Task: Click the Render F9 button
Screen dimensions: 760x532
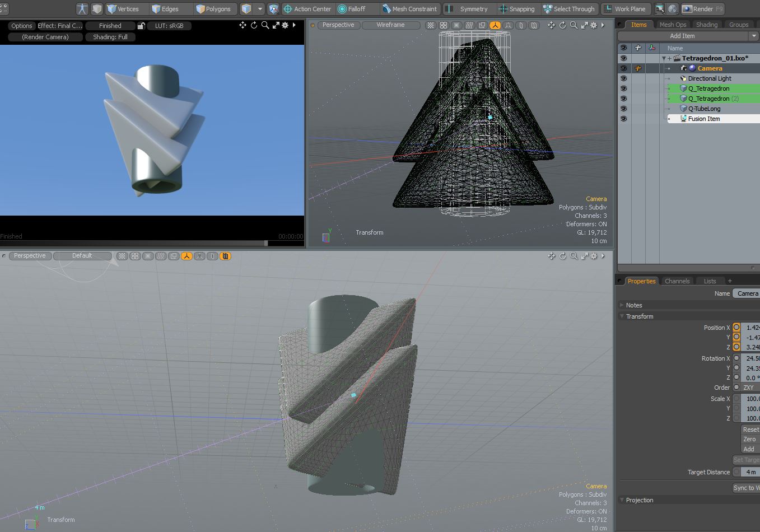Action: 703,9
